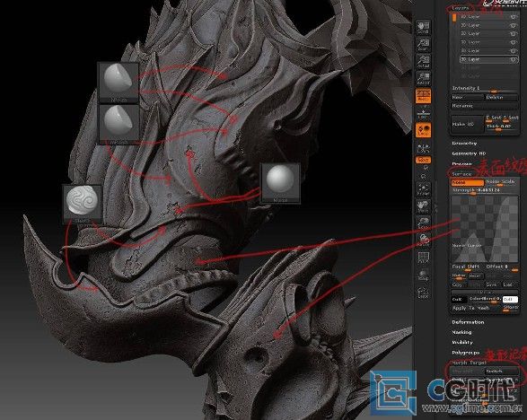Image resolution: width=527 pixels, height=420 pixels.
Task: Click the Make 3D button
Action: click(467, 124)
